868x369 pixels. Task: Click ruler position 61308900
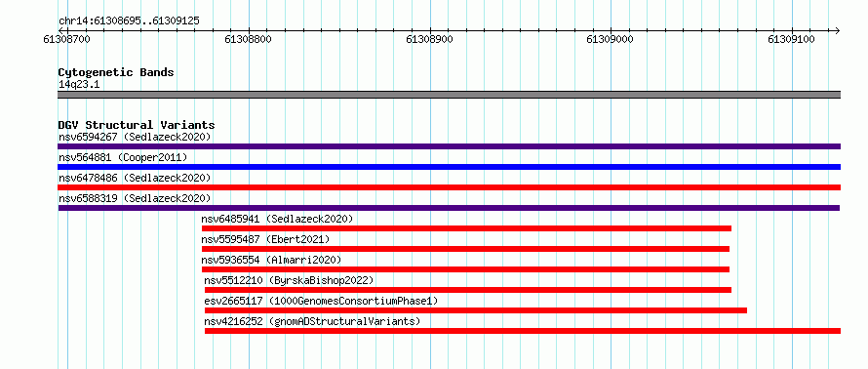pyautogui.click(x=430, y=39)
